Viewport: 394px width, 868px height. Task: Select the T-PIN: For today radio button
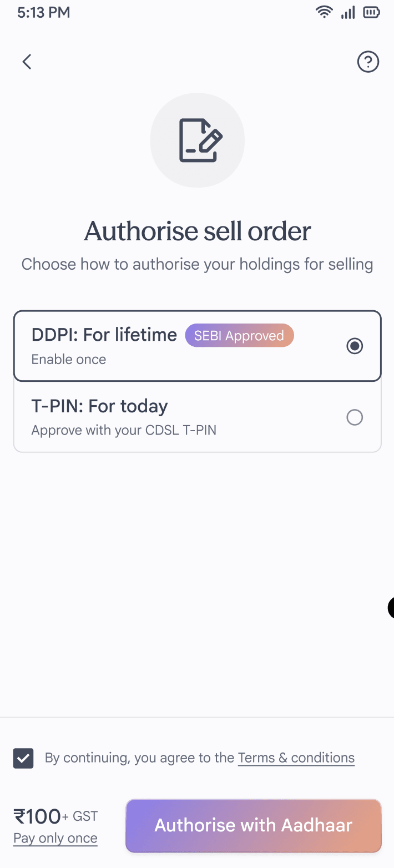point(355,417)
